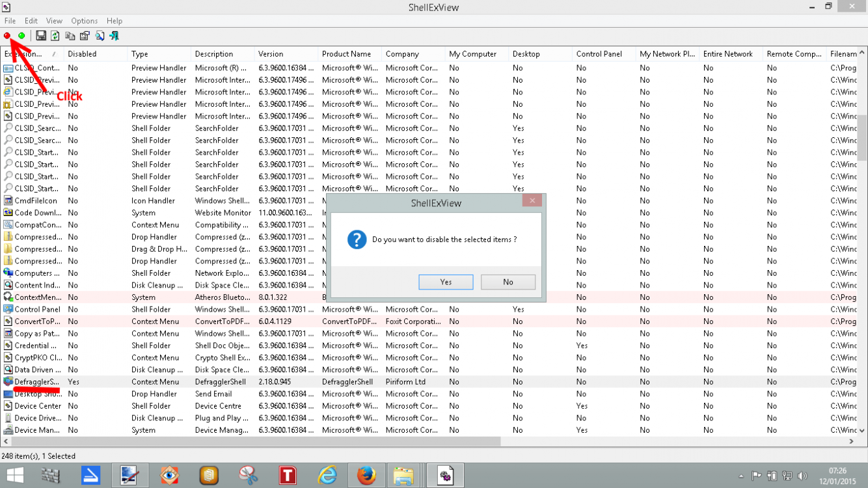Open Firefox from the taskbar

366,476
